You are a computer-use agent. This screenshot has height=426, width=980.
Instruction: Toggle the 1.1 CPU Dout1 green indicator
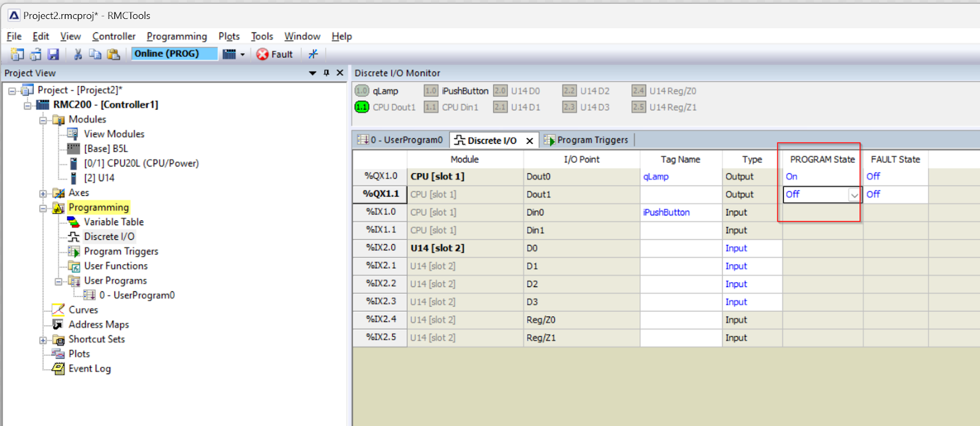[x=362, y=107]
